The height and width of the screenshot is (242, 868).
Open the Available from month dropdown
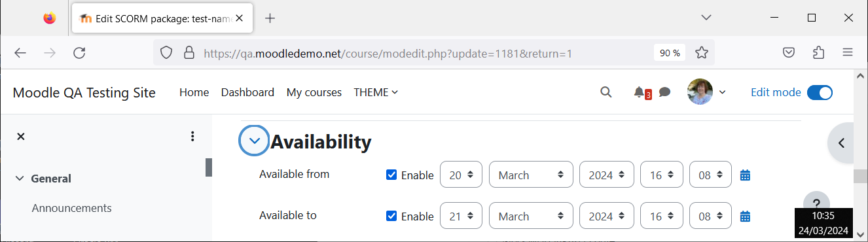[531, 175]
